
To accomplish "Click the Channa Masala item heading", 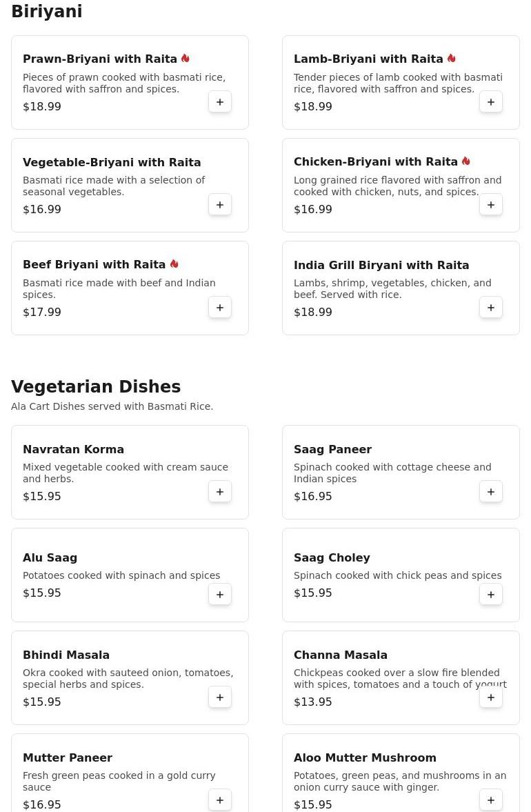I will [x=341, y=655].
